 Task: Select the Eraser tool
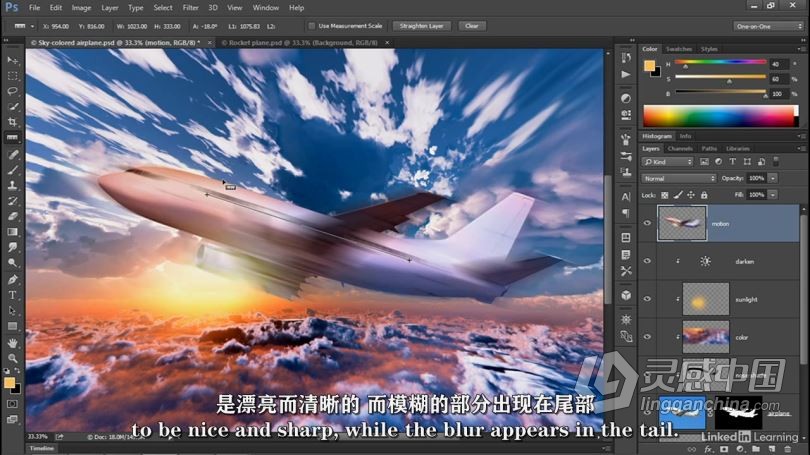click(x=12, y=216)
